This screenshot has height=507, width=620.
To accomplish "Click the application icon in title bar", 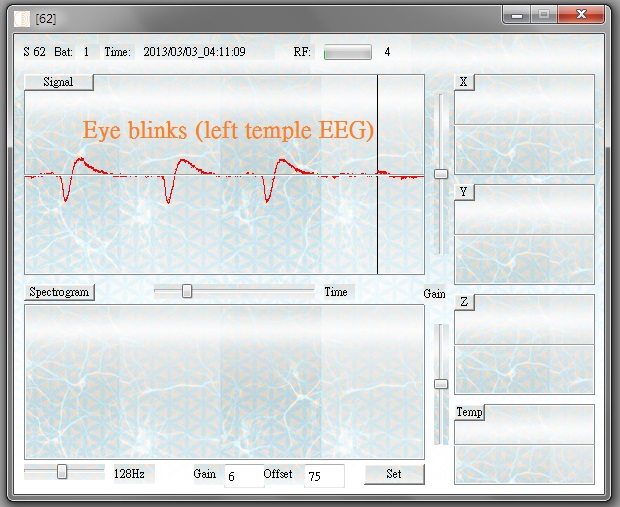I will [x=22, y=19].
